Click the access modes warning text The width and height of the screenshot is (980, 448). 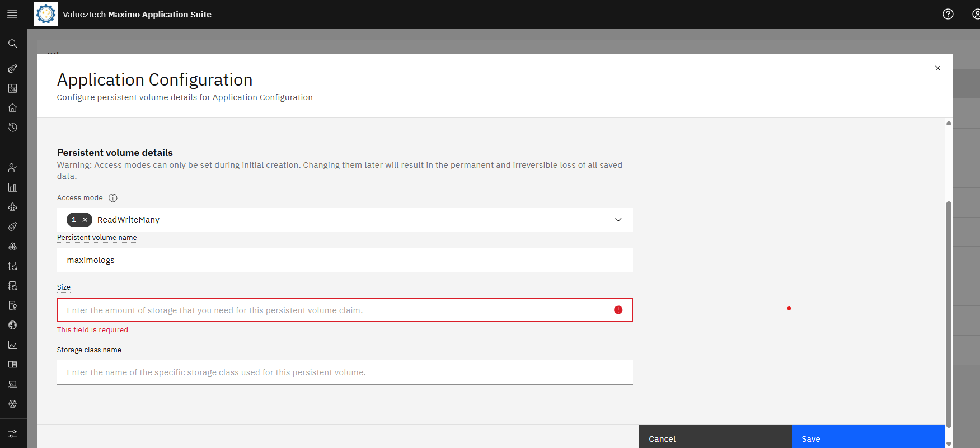coord(340,171)
